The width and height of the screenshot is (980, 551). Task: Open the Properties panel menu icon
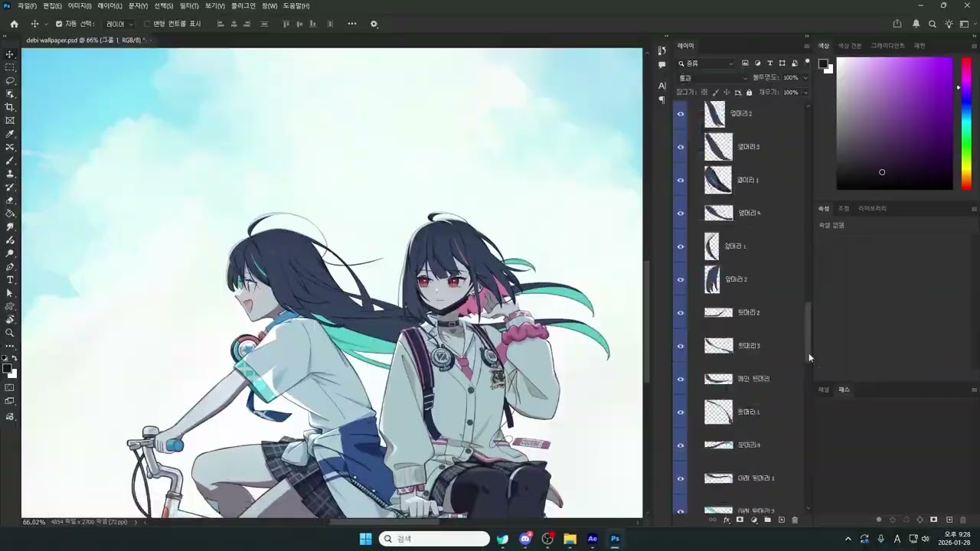tap(974, 209)
